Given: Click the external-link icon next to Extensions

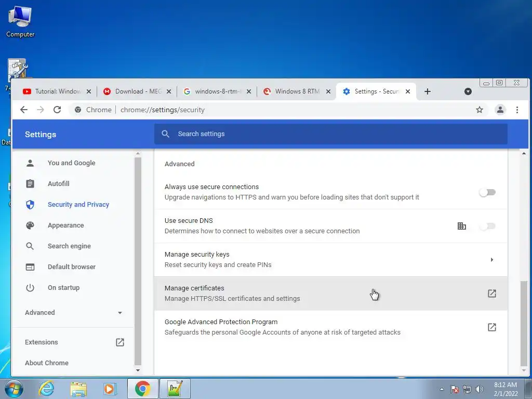Looking at the screenshot, I should click(120, 342).
